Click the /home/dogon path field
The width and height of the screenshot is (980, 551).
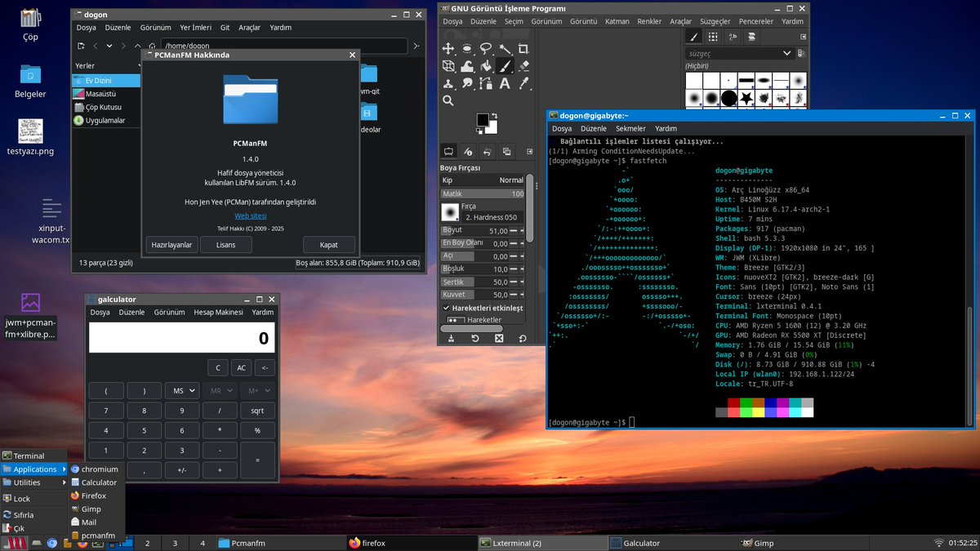coord(283,46)
